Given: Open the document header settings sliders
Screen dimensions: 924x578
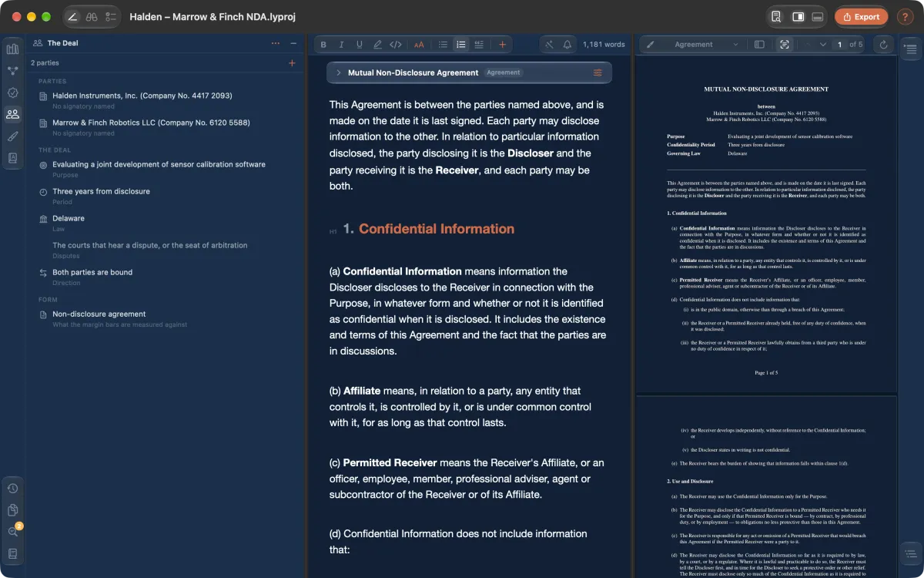Looking at the screenshot, I should (598, 72).
